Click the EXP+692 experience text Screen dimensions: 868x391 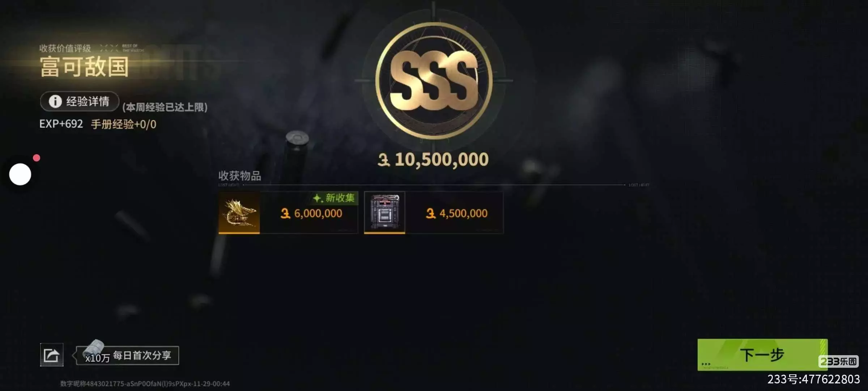(61, 124)
